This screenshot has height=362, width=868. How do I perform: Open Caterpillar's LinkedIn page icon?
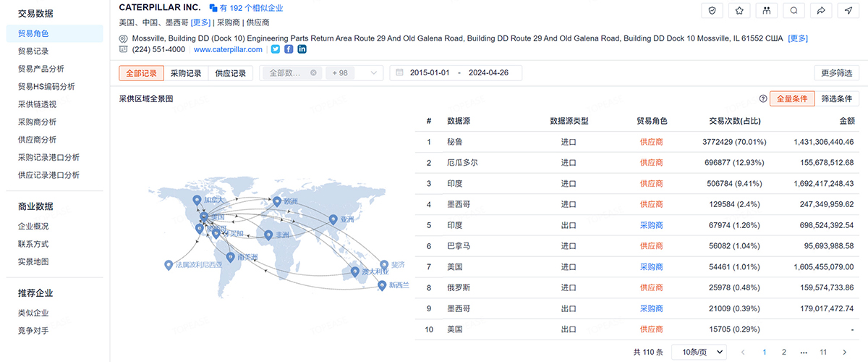click(x=302, y=49)
